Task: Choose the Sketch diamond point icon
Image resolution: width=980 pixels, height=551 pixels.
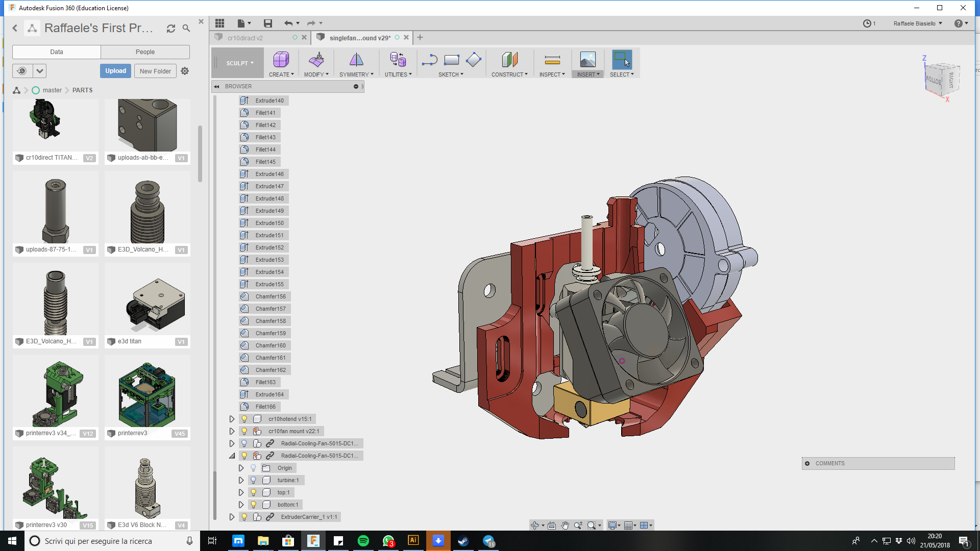Action: pyautogui.click(x=474, y=60)
